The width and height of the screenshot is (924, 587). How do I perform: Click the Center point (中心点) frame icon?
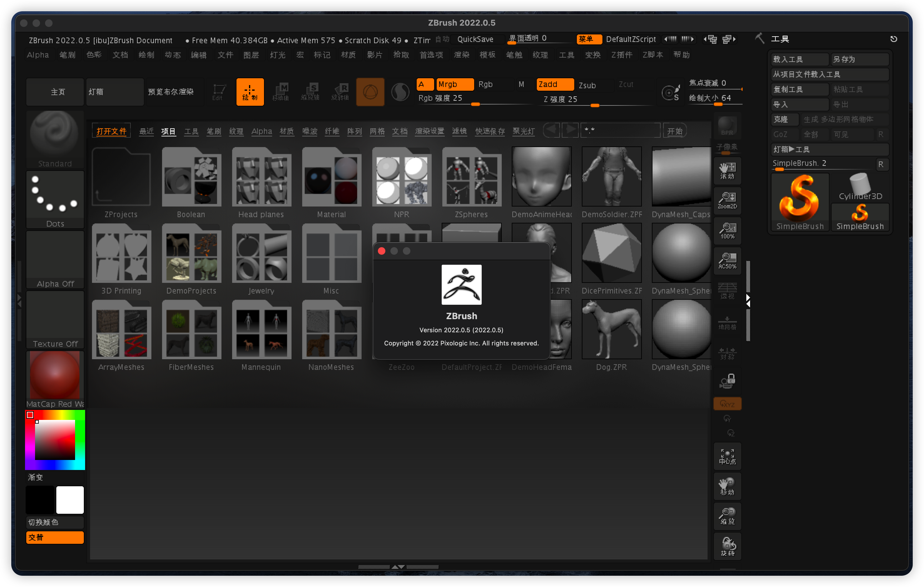tap(727, 457)
